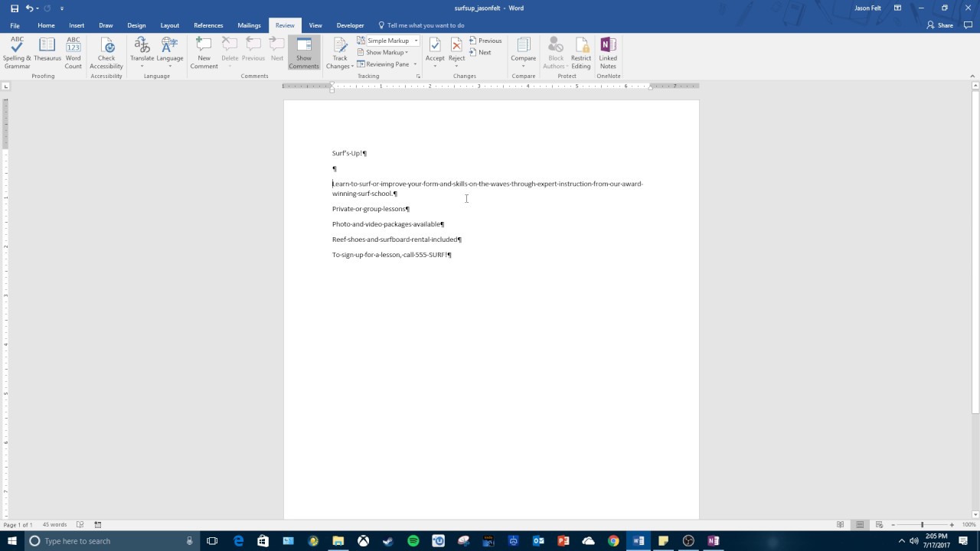Image resolution: width=980 pixels, height=551 pixels.
Task: Switch to the Insert tab
Action: click(x=77, y=25)
